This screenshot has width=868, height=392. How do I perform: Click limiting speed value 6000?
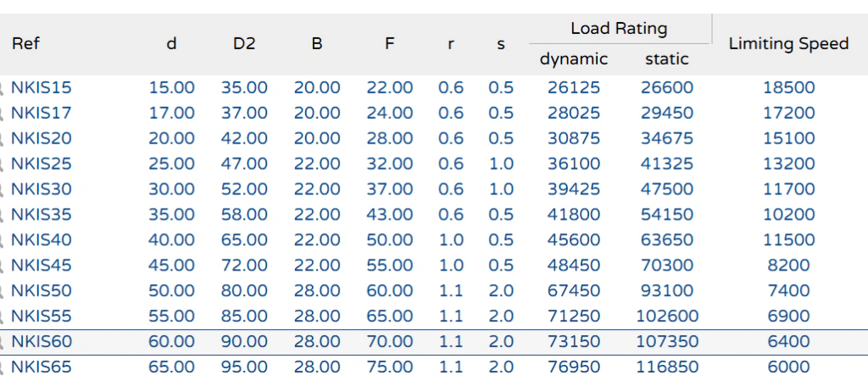pos(789,367)
